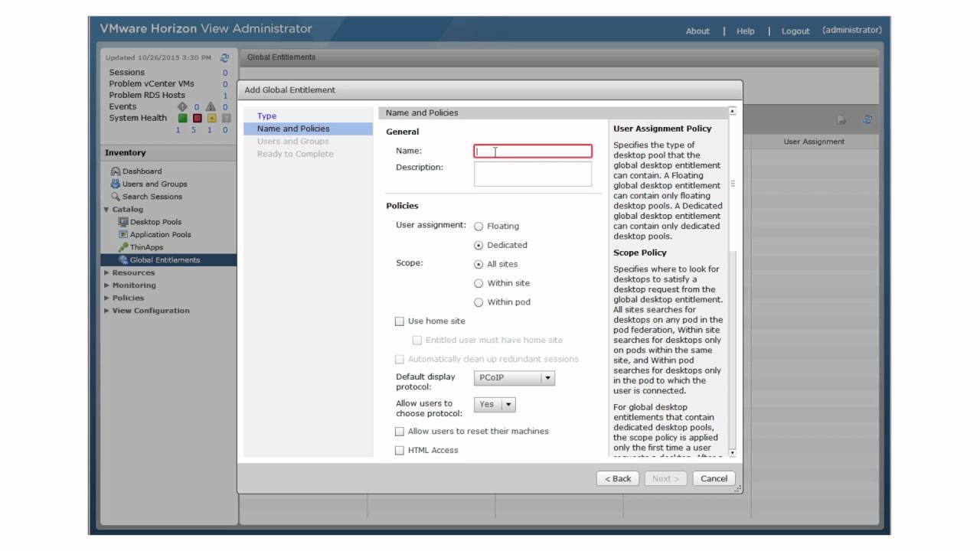The height and width of the screenshot is (551, 980).
Task: Open the About link
Action: [x=697, y=31]
